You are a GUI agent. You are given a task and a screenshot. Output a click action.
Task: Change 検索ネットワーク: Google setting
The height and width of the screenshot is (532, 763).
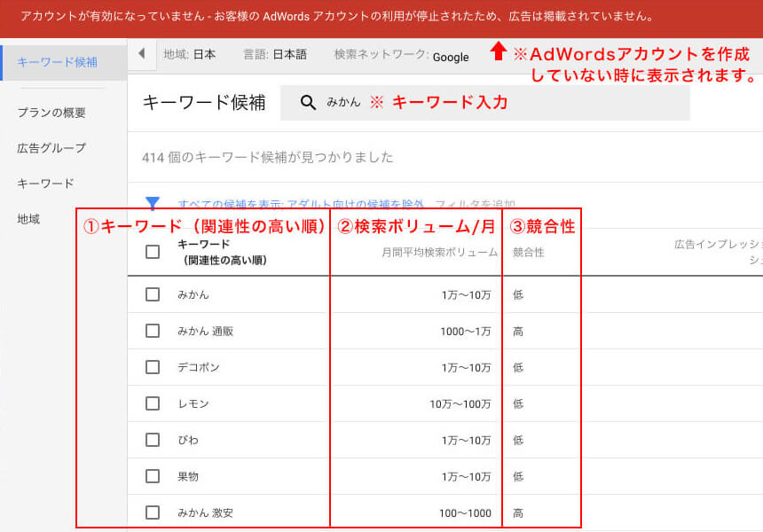tap(401, 56)
